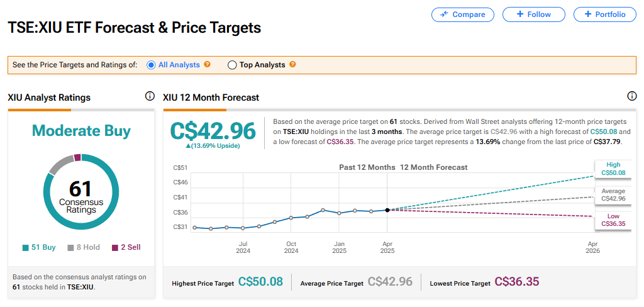The width and height of the screenshot is (644, 307).
Task: Open help icon next to Top Analysts
Action: [x=292, y=65]
